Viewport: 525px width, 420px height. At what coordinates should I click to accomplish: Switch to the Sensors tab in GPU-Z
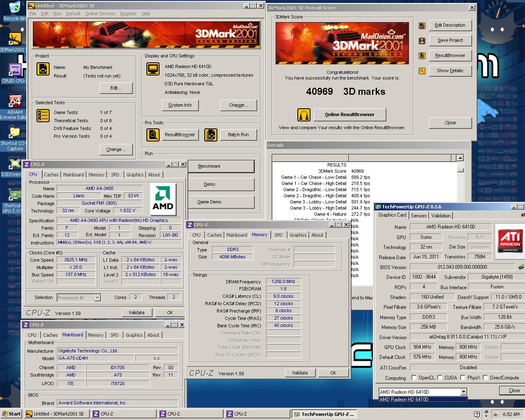419,215
